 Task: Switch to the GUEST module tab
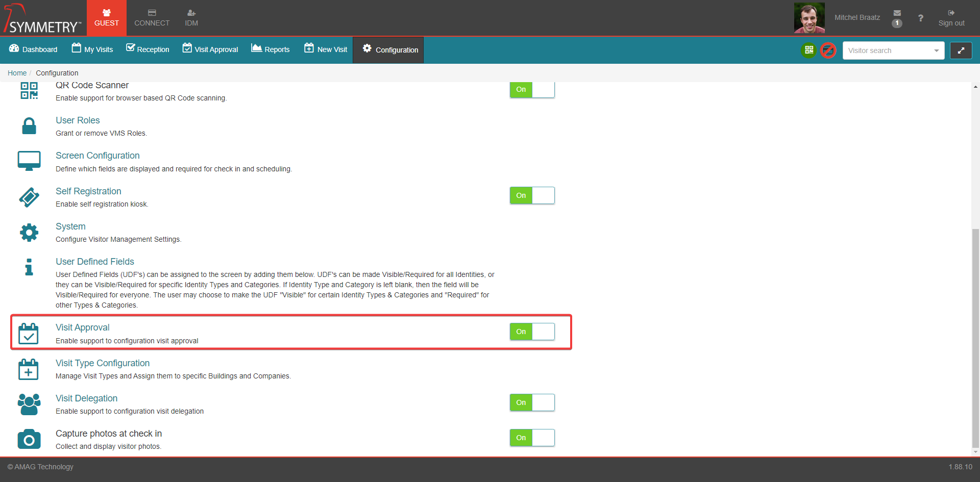click(x=107, y=18)
